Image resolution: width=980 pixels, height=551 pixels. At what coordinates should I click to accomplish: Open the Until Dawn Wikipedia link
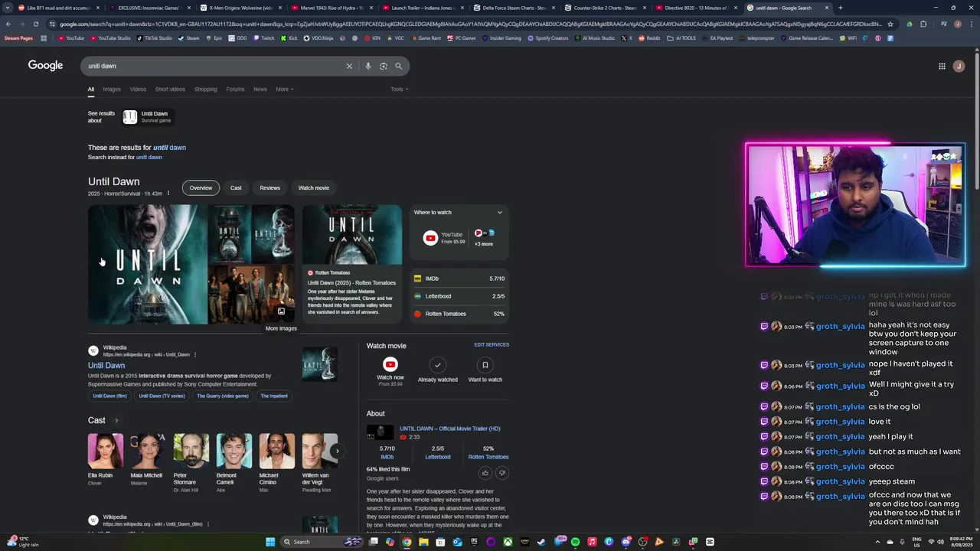106,366
